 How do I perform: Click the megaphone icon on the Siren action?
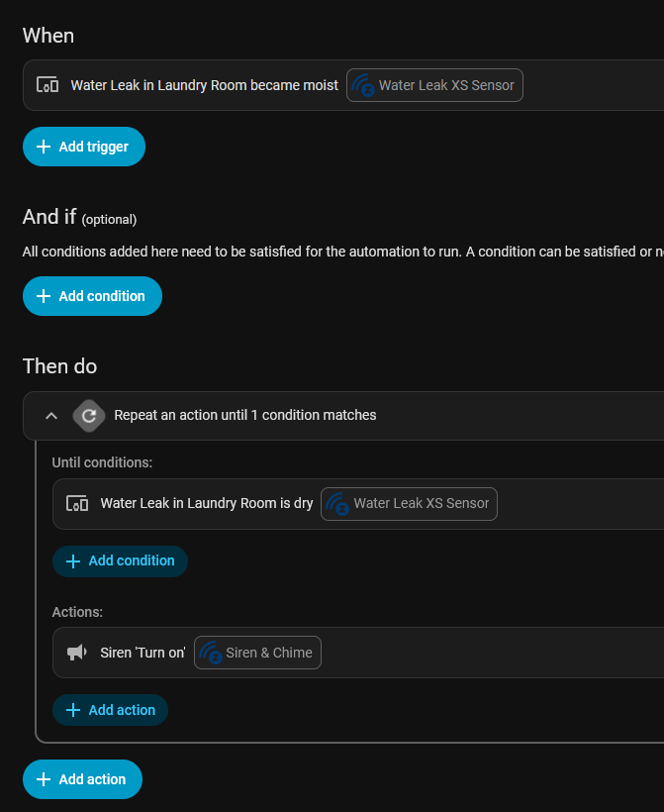tap(76, 653)
